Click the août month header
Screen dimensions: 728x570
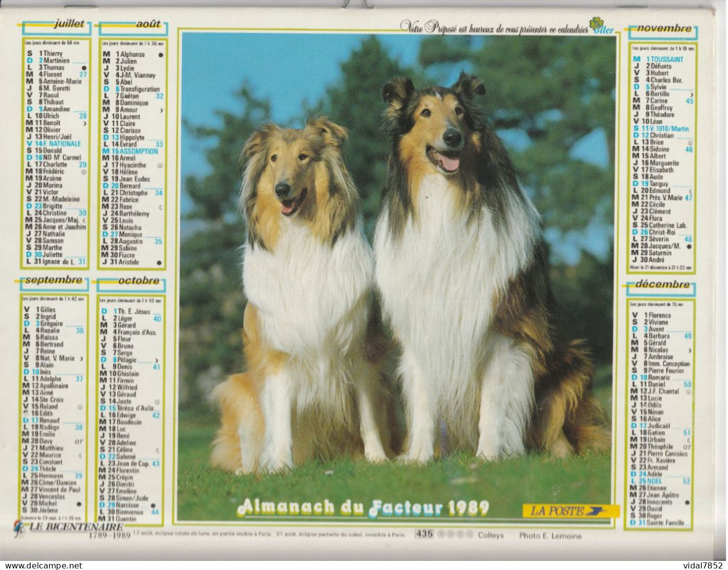148,24
